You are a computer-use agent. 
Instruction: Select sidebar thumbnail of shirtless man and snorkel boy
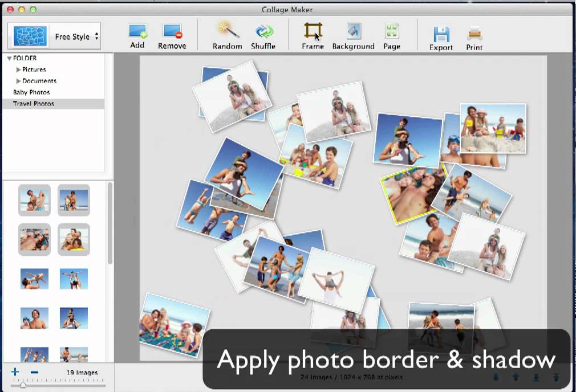[x=35, y=318]
